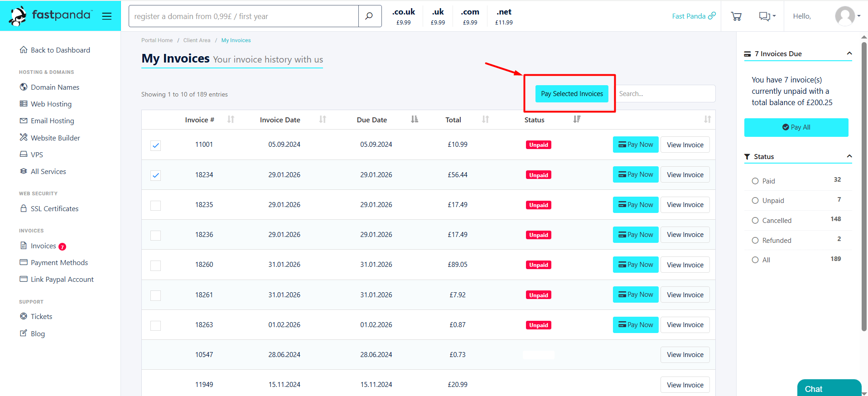Viewport: 868px width, 396px height.
Task: Click the invoice Search field
Action: pos(665,94)
